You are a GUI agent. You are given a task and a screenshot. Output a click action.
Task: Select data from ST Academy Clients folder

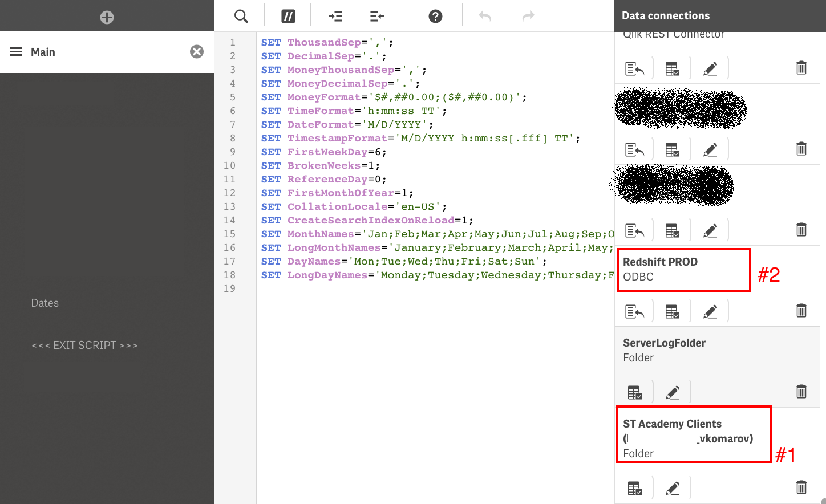click(x=634, y=488)
